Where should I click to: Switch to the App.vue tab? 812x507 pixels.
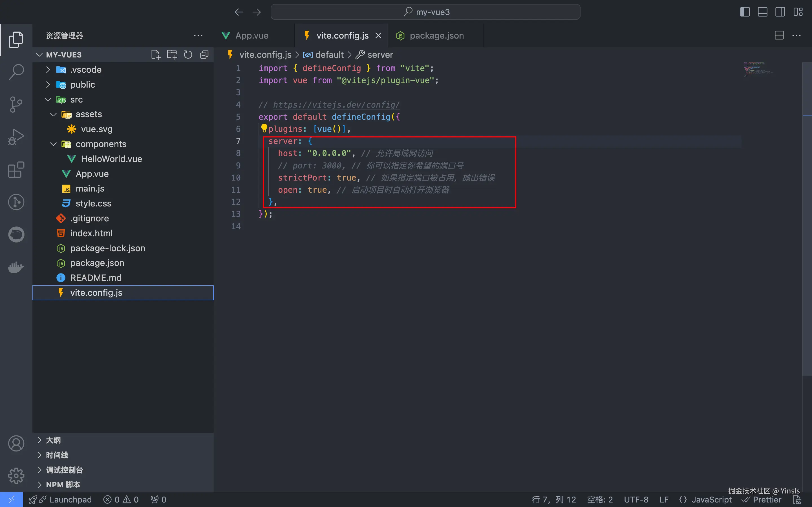pyautogui.click(x=252, y=35)
